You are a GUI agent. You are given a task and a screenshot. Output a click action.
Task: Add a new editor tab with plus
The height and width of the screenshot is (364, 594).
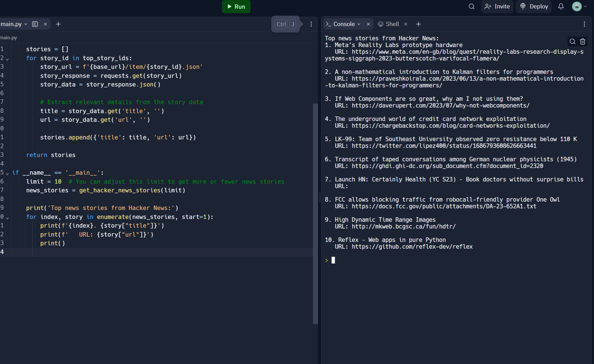(x=58, y=24)
